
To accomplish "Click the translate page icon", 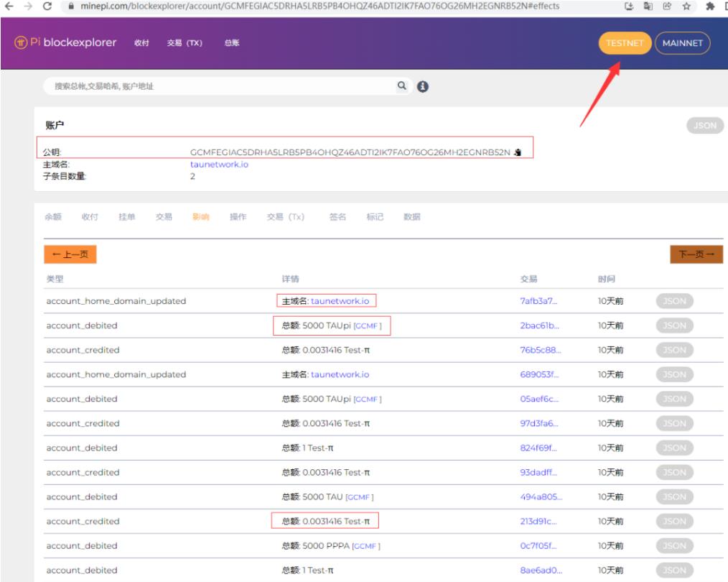I will click(648, 6).
